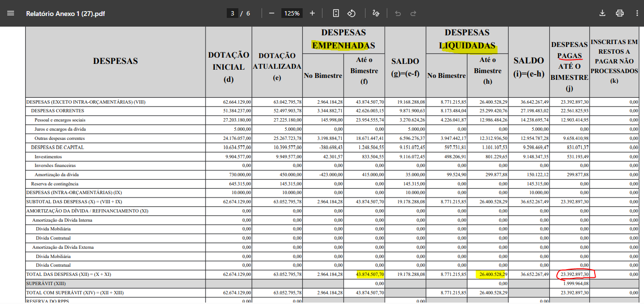Click the Até o Bimestre (h) subheader

487,71
